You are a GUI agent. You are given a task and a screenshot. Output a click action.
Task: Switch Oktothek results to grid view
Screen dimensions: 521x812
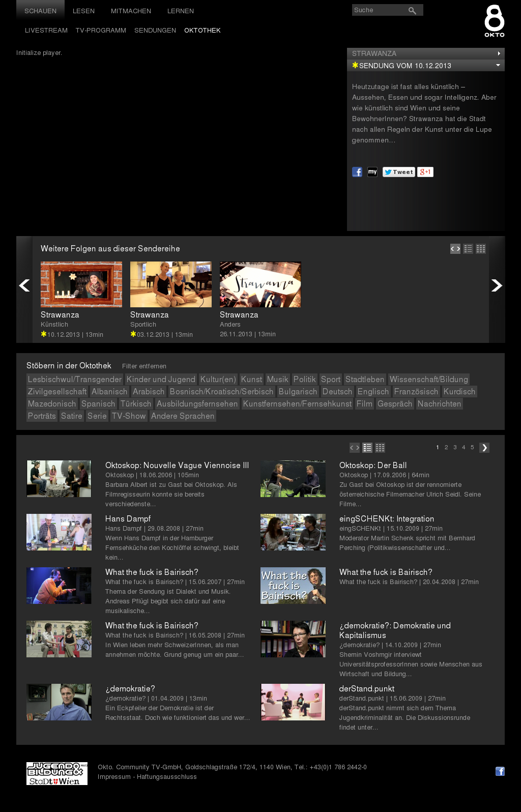point(380,448)
